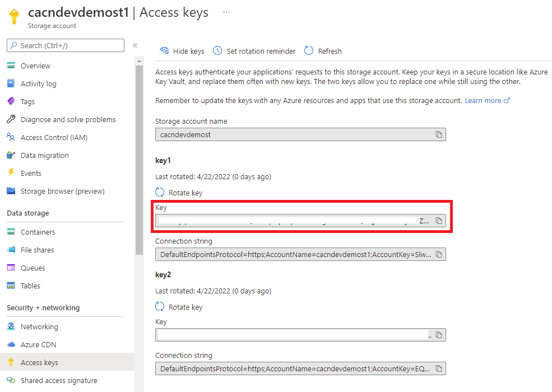Image resolution: width=552 pixels, height=392 pixels.
Task: Select Azure CDN in sidebar
Action: point(38,344)
